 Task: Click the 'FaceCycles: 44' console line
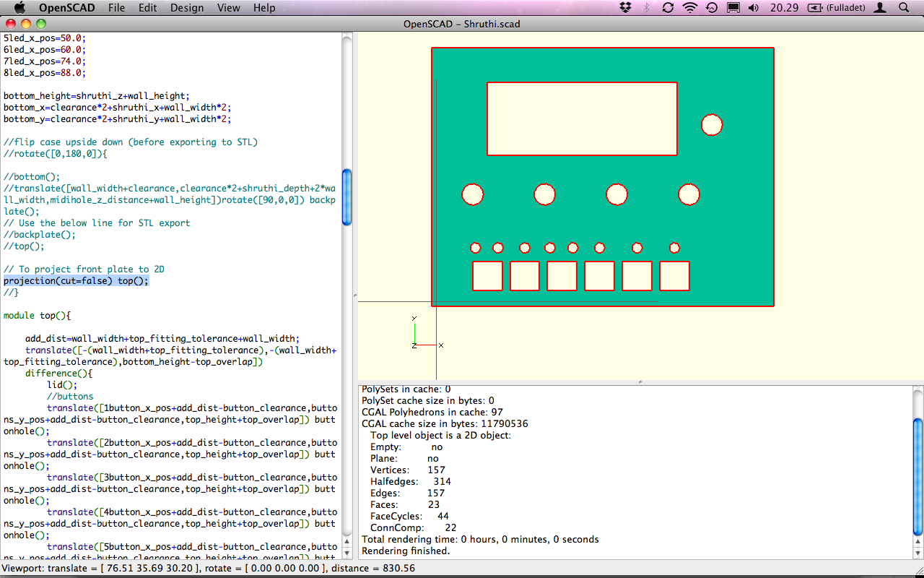pos(410,517)
